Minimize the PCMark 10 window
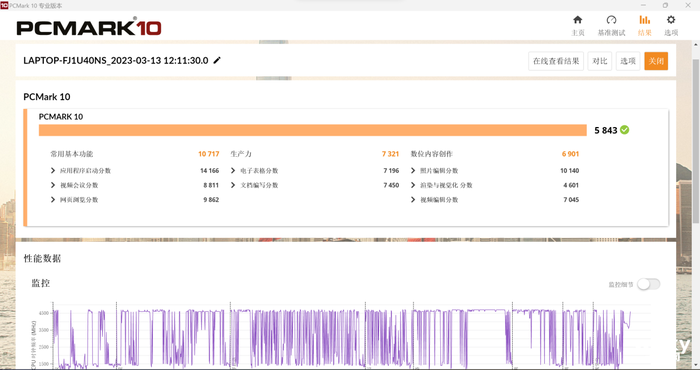This screenshot has height=370, width=700. 644,5
